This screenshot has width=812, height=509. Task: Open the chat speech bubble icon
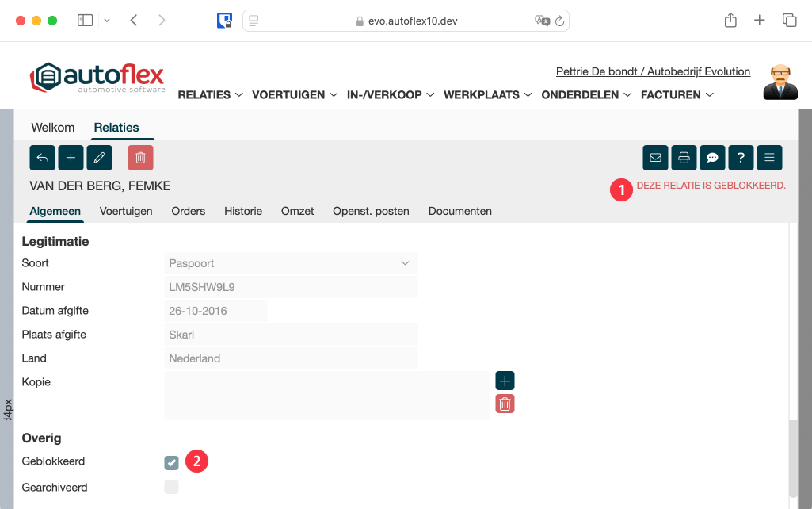[712, 158]
